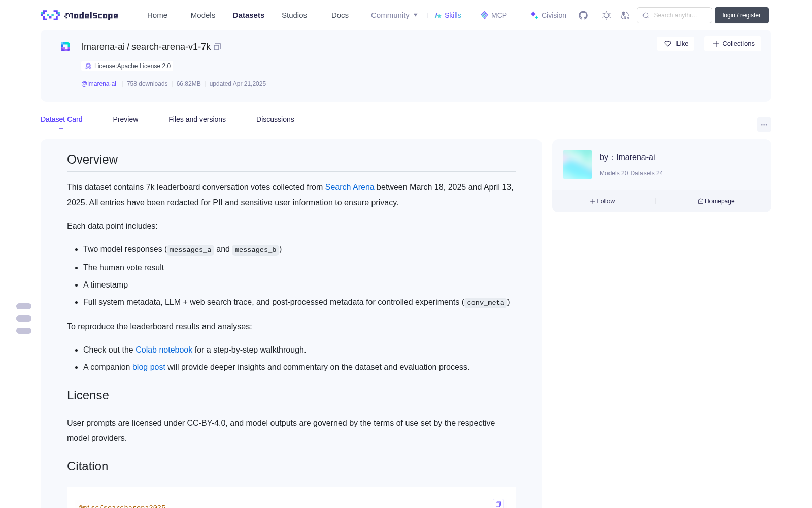
Task: Click the 'by : lmarena-ai' owner name
Action: [627, 157]
